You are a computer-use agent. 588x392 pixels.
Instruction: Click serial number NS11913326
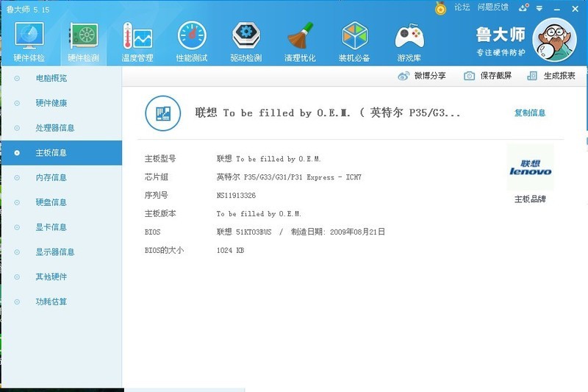point(236,196)
